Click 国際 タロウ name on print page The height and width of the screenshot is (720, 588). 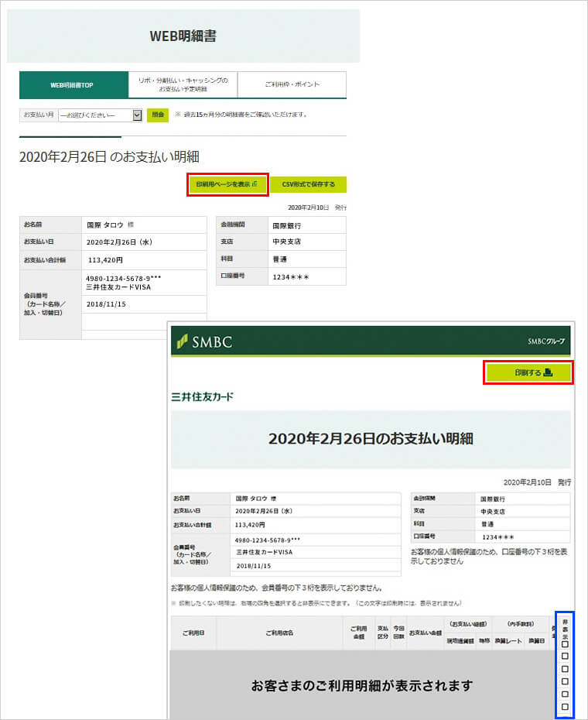click(x=250, y=499)
